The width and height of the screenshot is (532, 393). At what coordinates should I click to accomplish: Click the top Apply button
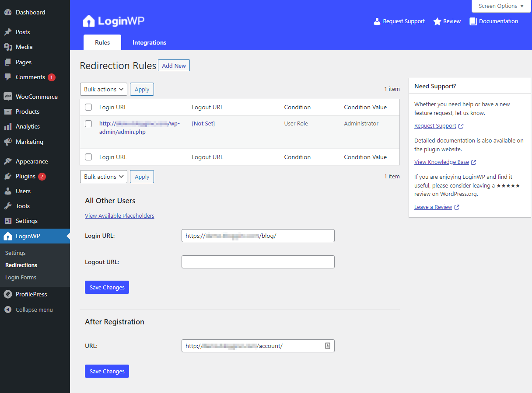142,89
